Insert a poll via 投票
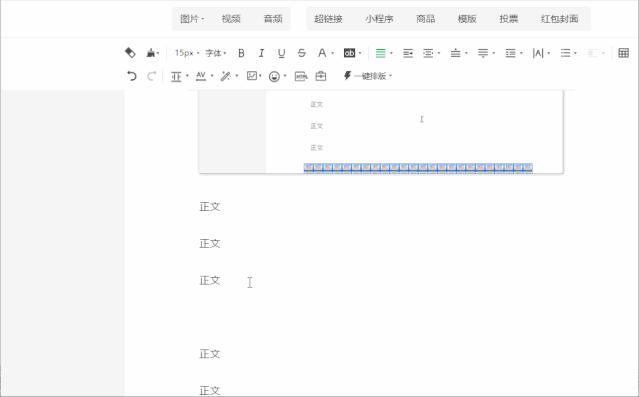 click(x=509, y=19)
